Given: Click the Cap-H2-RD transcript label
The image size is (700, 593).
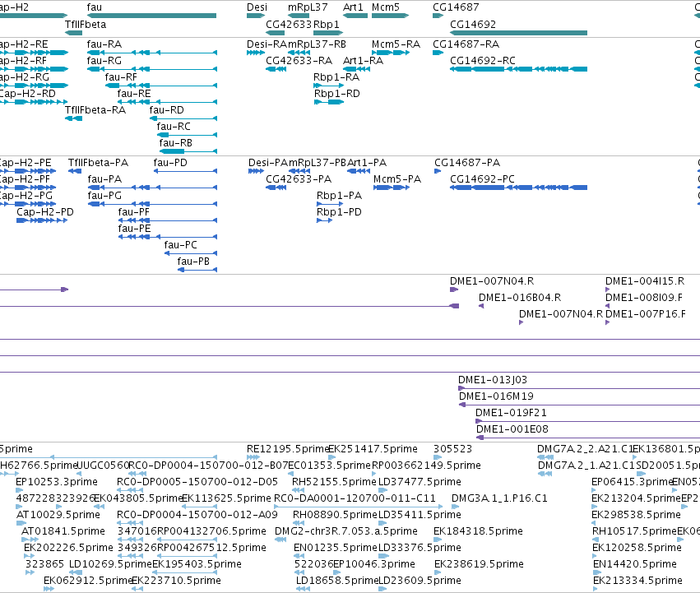Looking at the screenshot, I should pyautogui.click(x=28, y=94).
